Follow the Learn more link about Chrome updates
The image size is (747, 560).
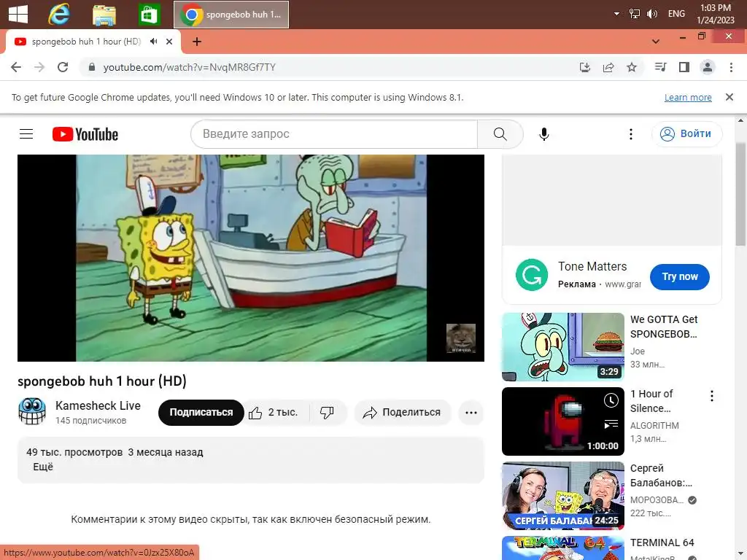pyautogui.click(x=688, y=97)
